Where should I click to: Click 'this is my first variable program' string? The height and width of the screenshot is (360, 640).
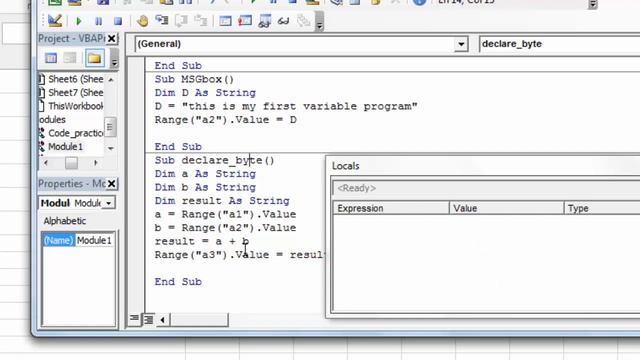point(300,106)
